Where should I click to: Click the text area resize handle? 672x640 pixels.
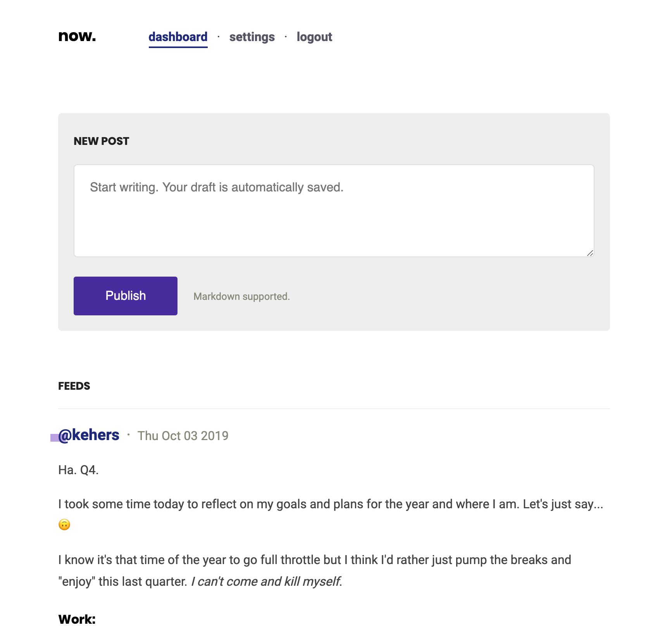(x=590, y=253)
